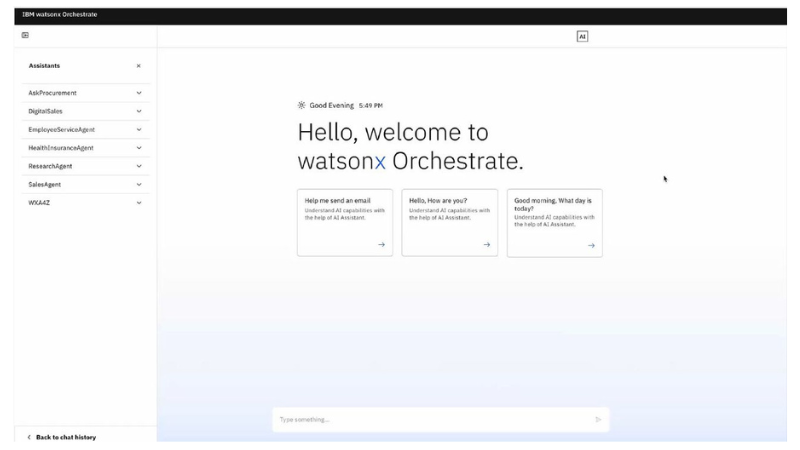
Task: Click the 'Hello, welcome to' headline
Action: click(x=393, y=132)
